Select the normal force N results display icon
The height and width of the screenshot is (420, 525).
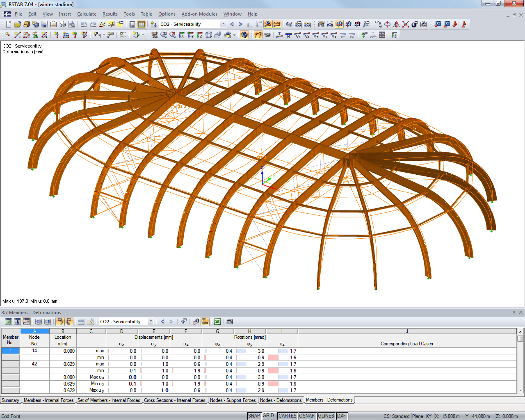(x=288, y=35)
